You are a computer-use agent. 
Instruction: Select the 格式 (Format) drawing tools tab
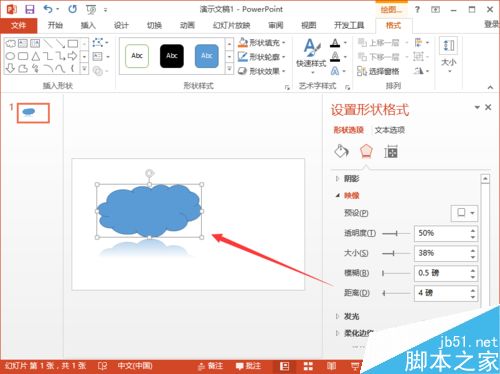click(393, 25)
